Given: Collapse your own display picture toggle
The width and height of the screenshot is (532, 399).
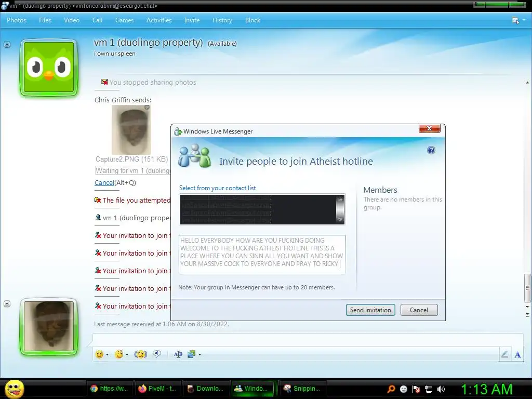Looking at the screenshot, I should [7, 303].
